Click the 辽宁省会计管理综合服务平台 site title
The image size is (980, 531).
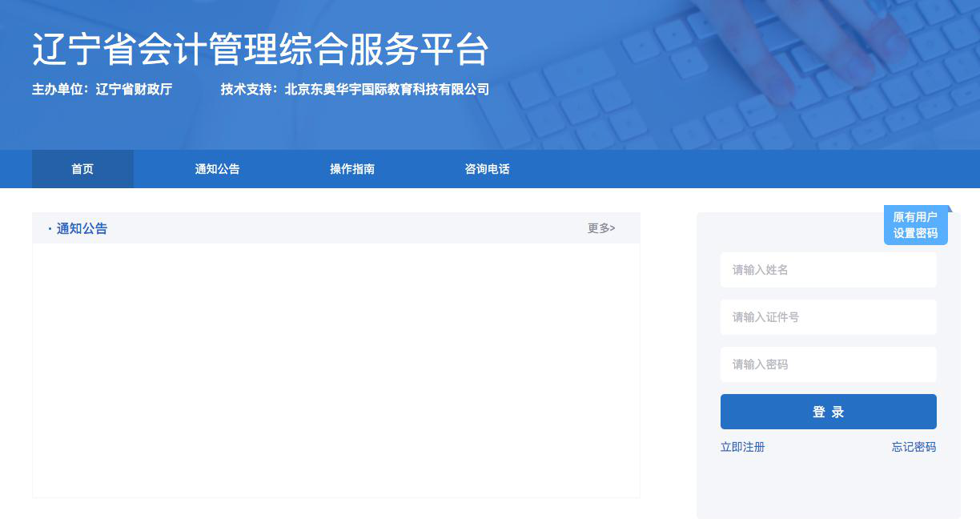click(260, 50)
